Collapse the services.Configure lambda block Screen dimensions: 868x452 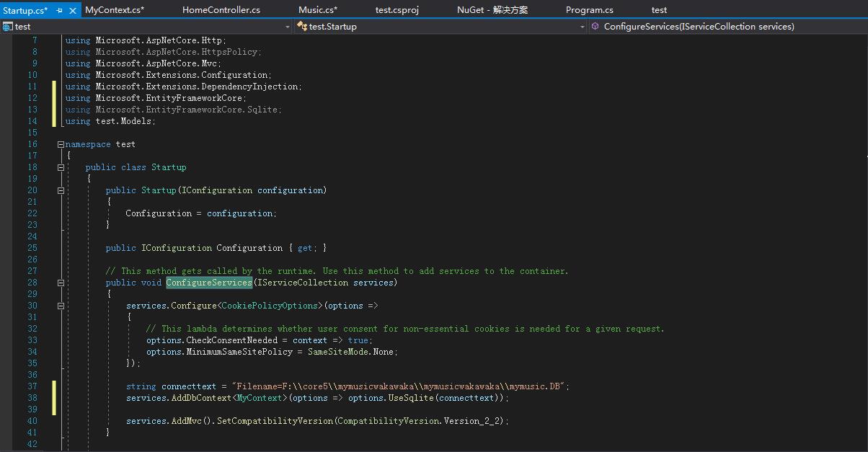pyautogui.click(x=61, y=306)
